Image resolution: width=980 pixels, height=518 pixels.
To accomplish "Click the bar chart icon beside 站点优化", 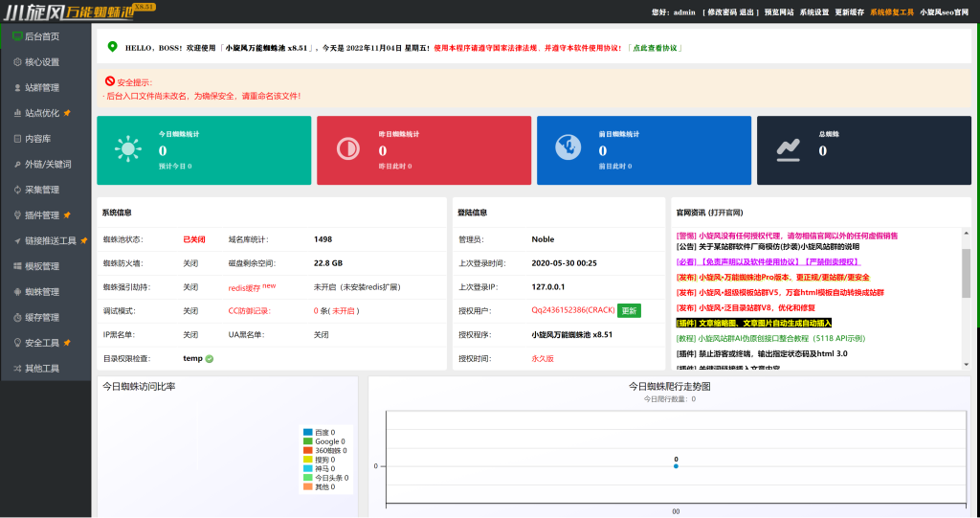I will coord(17,113).
